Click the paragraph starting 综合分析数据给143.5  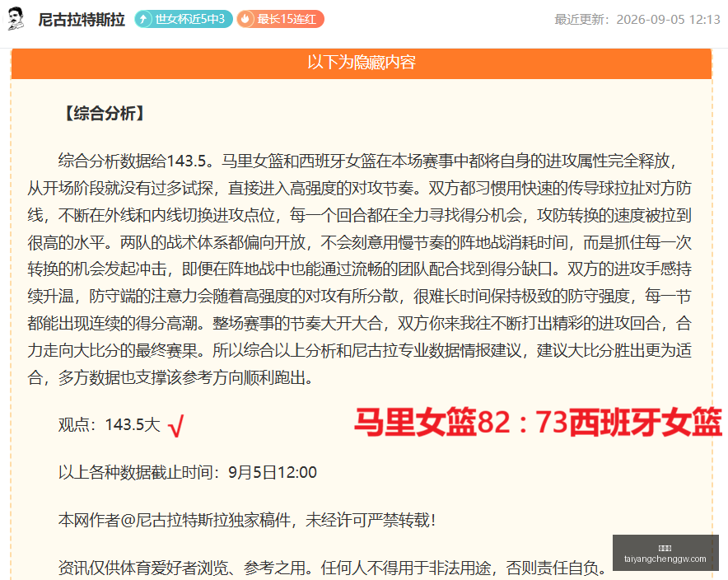coord(359,269)
